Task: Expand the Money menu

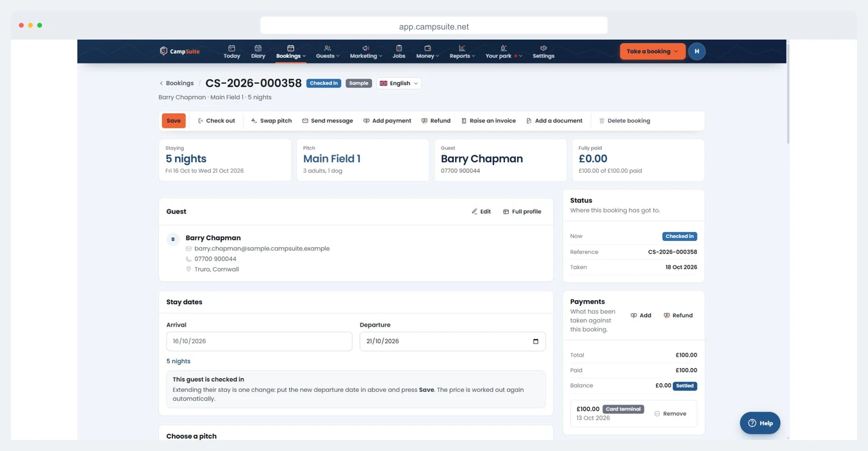Action: [428, 52]
